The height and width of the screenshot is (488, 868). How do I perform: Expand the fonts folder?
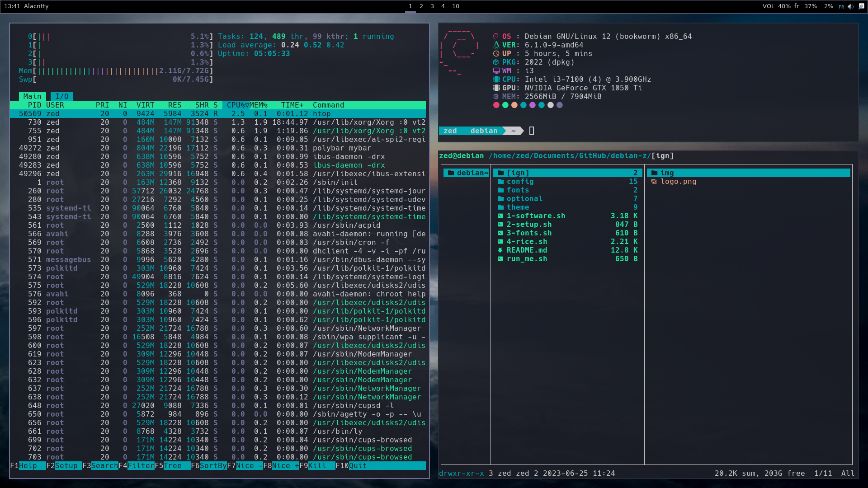pyautogui.click(x=517, y=190)
